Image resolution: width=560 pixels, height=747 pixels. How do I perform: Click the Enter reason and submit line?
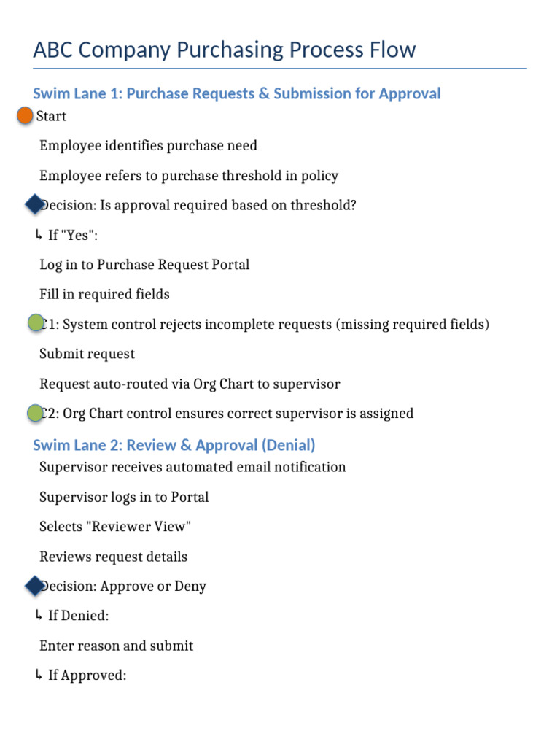(x=116, y=646)
